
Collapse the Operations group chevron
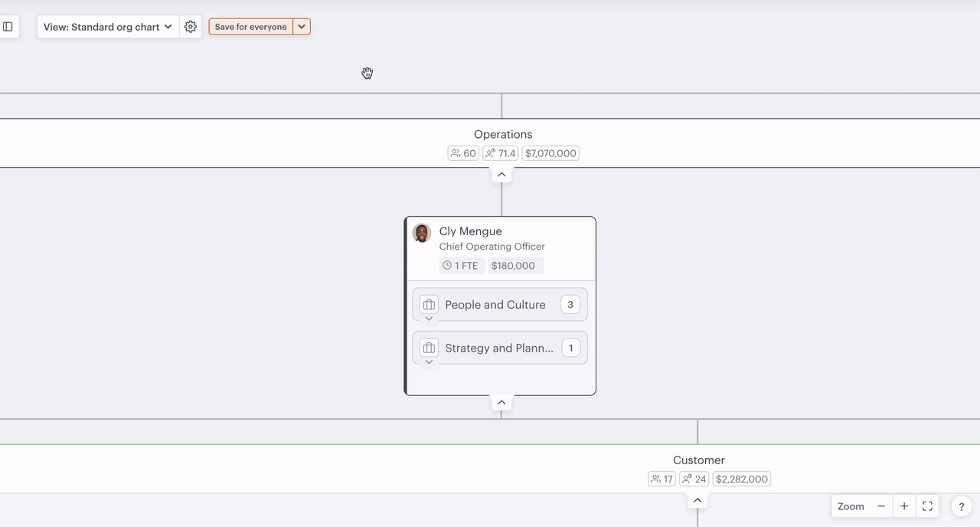point(501,175)
